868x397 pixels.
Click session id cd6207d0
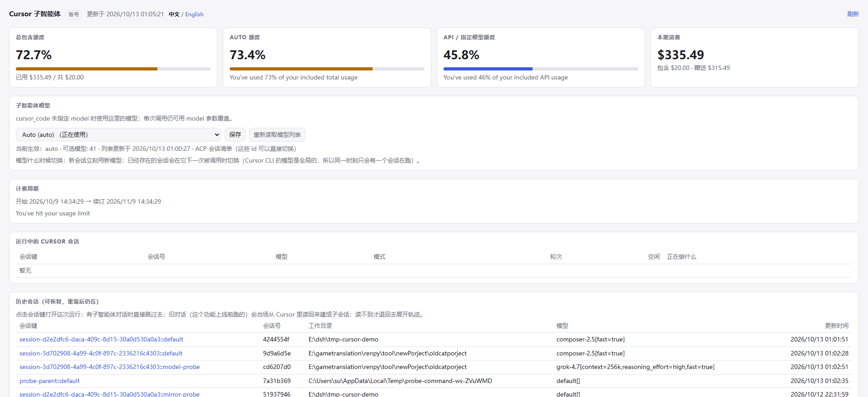[277, 367]
